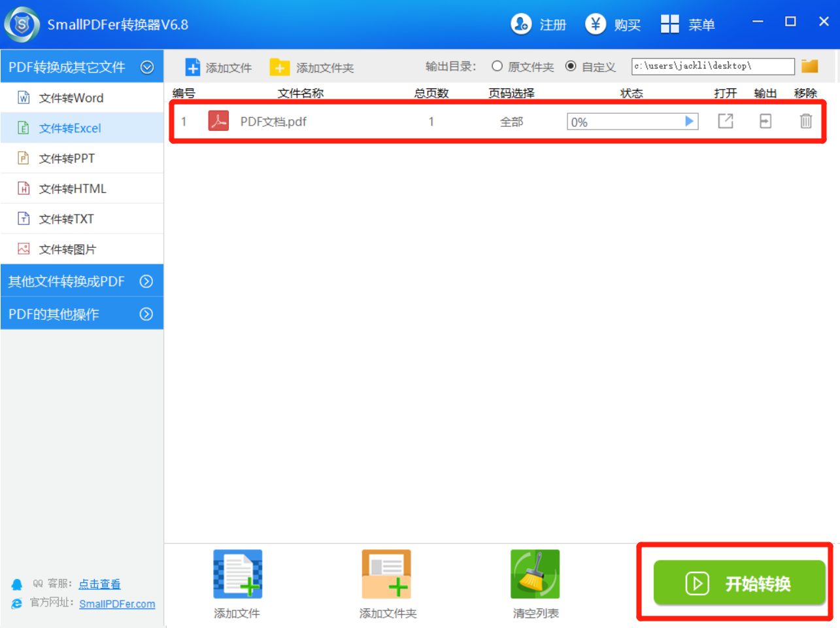
Task: Click the output directory path field
Action: pyautogui.click(x=713, y=66)
